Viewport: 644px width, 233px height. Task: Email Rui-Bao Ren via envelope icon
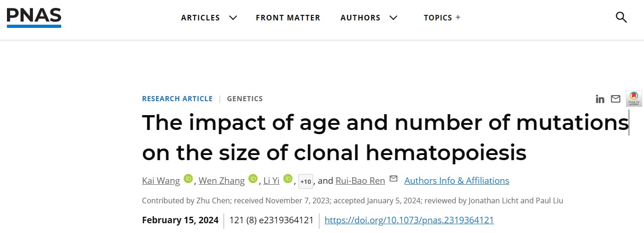(x=393, y=179)
